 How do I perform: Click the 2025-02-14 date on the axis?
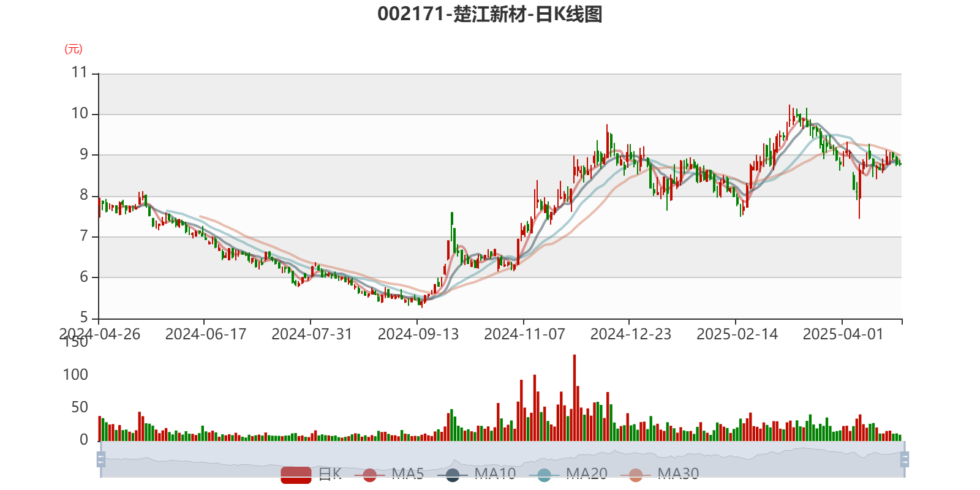tap(737, 334)
